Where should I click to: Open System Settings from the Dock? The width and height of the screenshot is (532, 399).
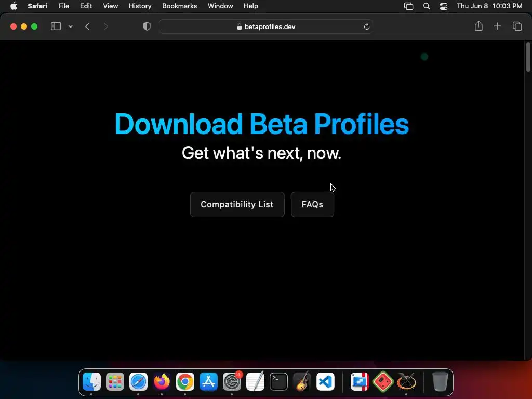click(232, 382)
